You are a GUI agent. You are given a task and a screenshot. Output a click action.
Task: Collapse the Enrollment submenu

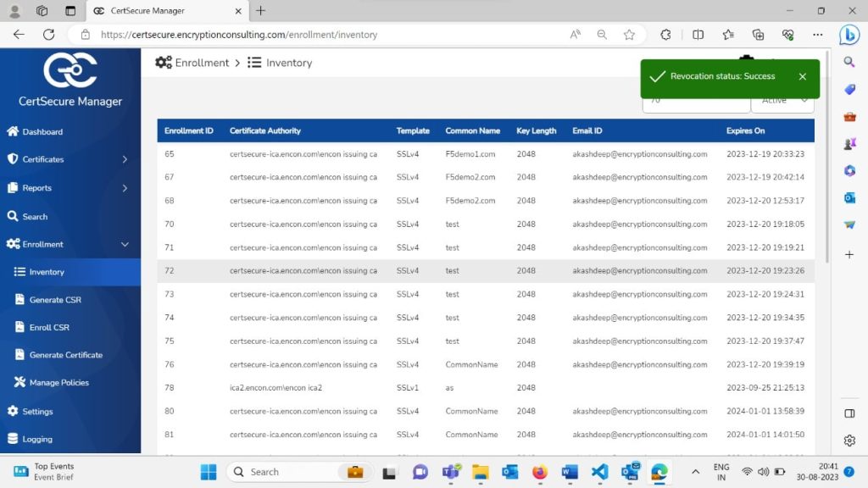pos(125,245)
